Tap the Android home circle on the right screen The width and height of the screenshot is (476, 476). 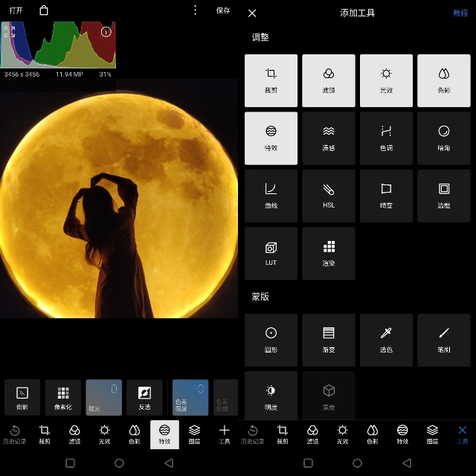click(x=357, y=463)
